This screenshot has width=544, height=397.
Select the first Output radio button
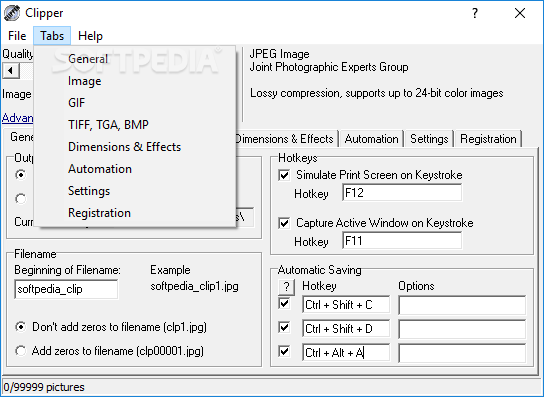tap(21, 175)
